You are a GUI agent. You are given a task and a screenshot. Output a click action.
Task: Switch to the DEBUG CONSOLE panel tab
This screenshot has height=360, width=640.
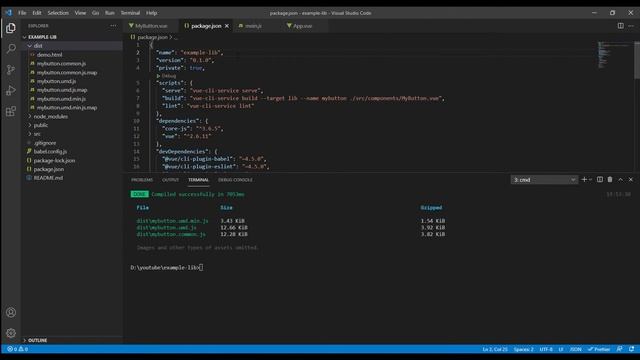[x=235, y=180]
